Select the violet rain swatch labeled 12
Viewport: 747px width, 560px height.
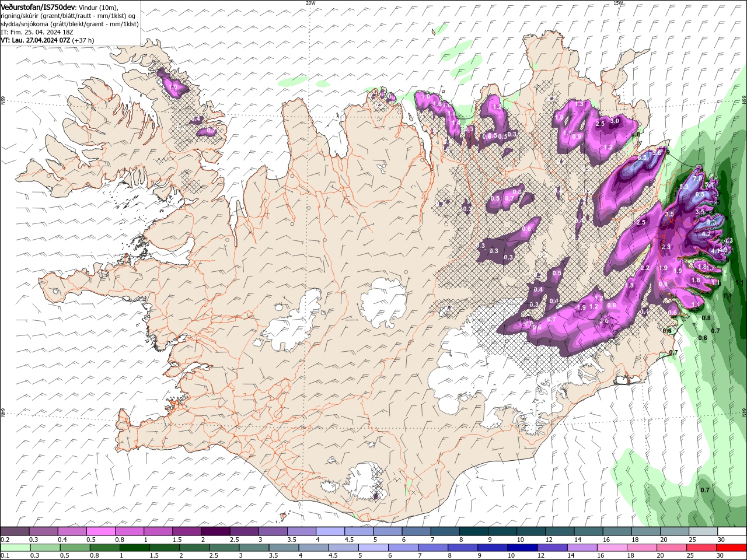point(552,548)
